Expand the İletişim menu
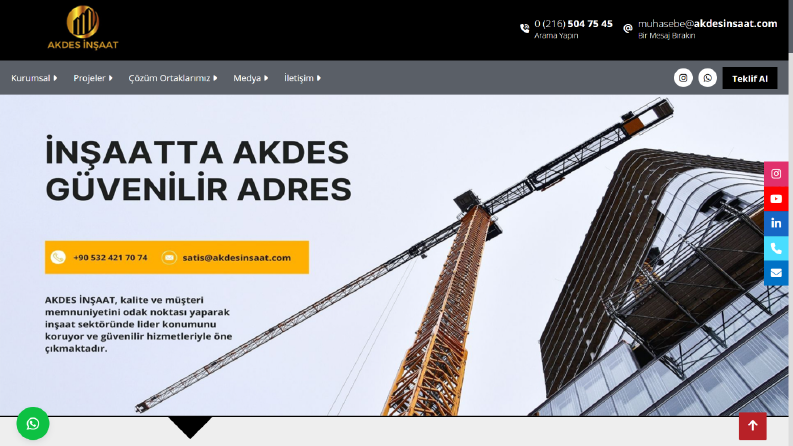 [x=302, y=78]
